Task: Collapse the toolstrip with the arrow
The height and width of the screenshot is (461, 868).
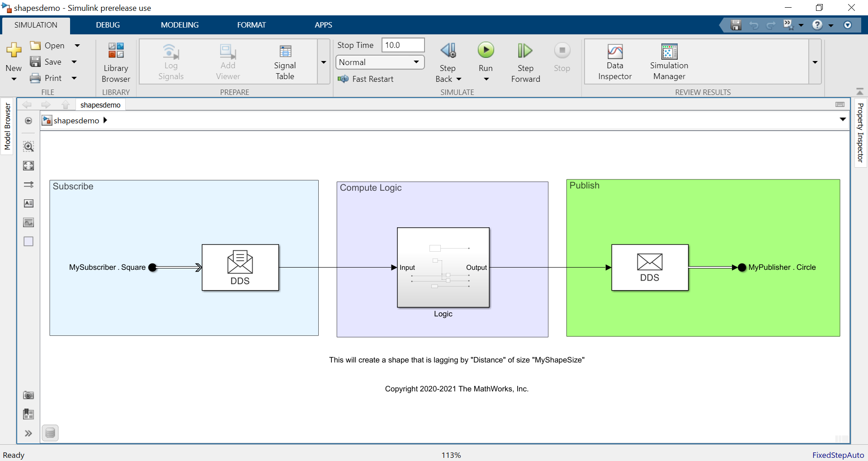Action: 859,90
